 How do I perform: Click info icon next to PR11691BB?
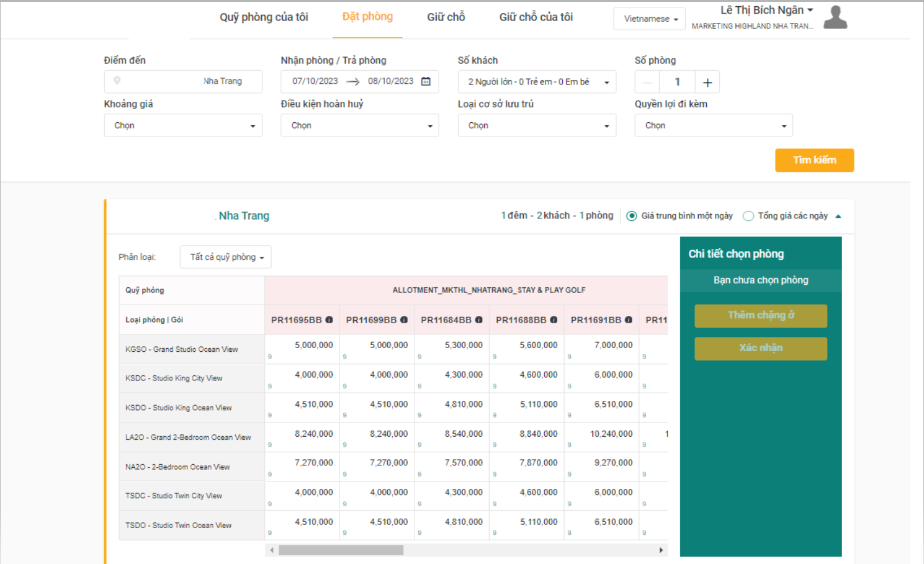click(629, 320)
